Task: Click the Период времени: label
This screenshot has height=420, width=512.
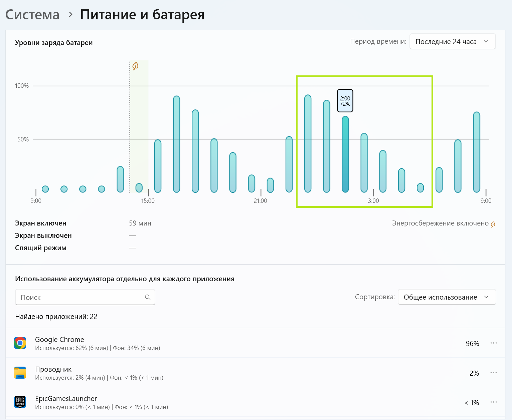Action: pos(378,41)
